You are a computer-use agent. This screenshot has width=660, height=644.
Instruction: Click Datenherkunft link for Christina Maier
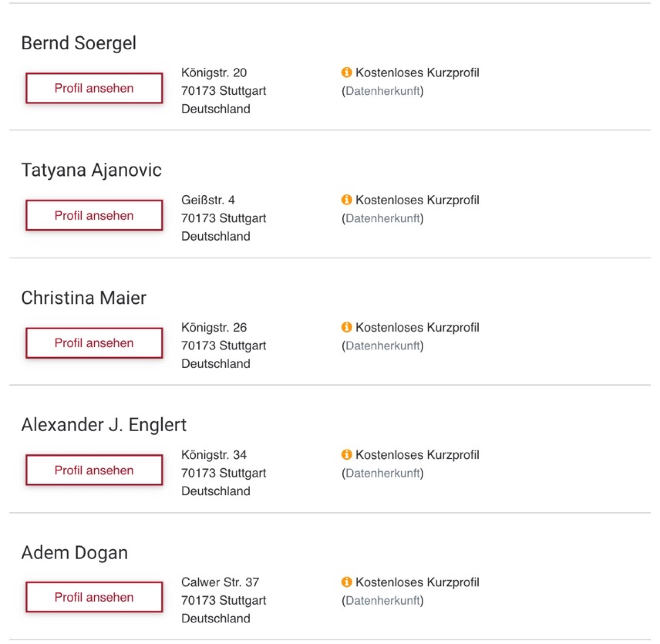383,346
